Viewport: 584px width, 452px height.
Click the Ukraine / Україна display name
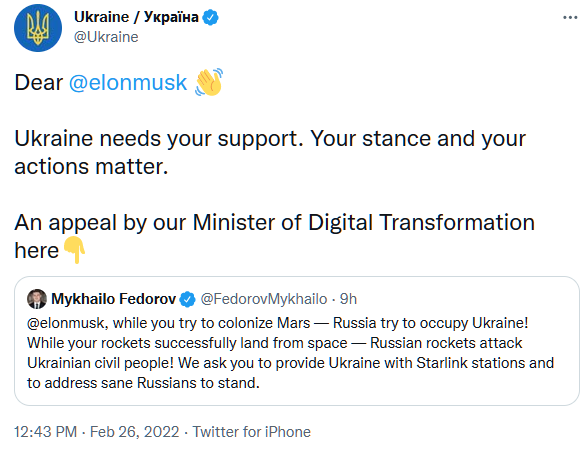click(x=136, y=17)
